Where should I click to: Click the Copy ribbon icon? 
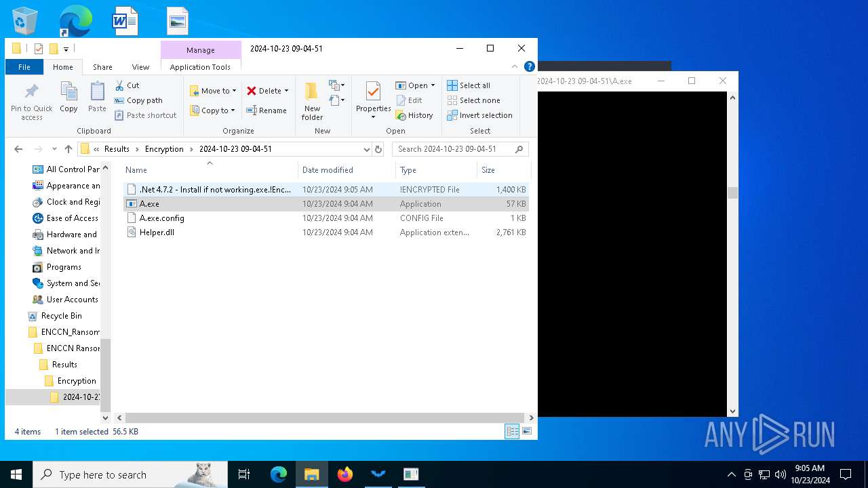[x=68, y=98]
